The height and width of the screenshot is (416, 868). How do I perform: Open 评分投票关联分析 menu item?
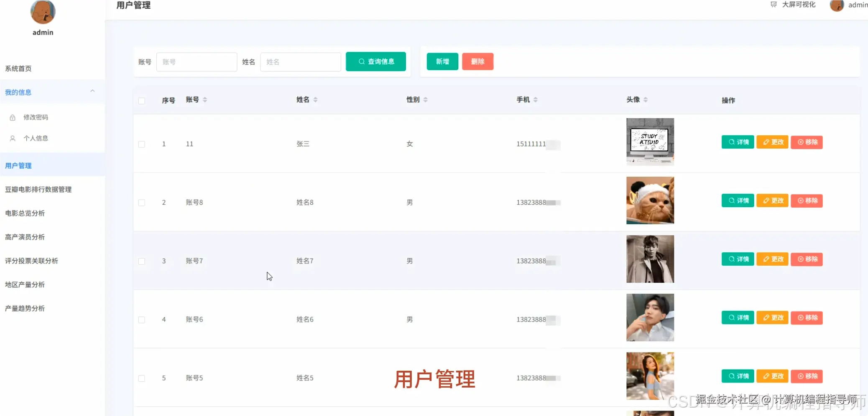[32, 261]
